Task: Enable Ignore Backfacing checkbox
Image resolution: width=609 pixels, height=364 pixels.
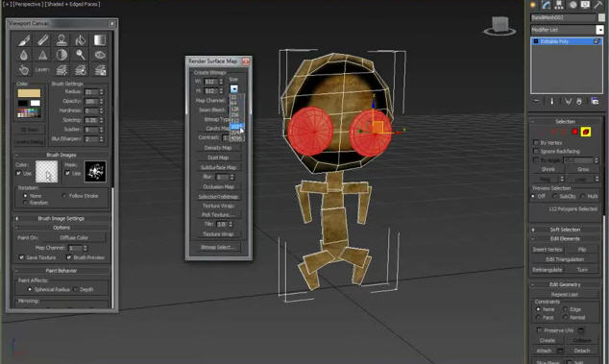Action: pos(536,151)
